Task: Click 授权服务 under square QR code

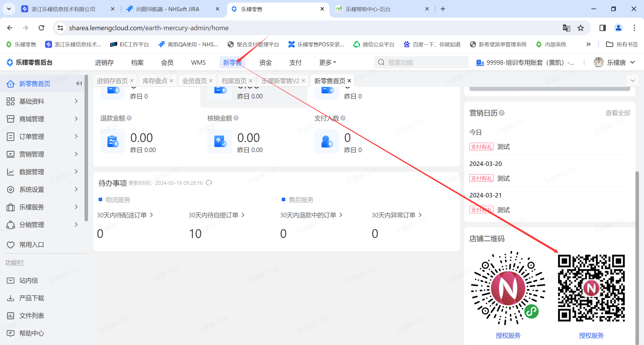Action: [591, 335]
